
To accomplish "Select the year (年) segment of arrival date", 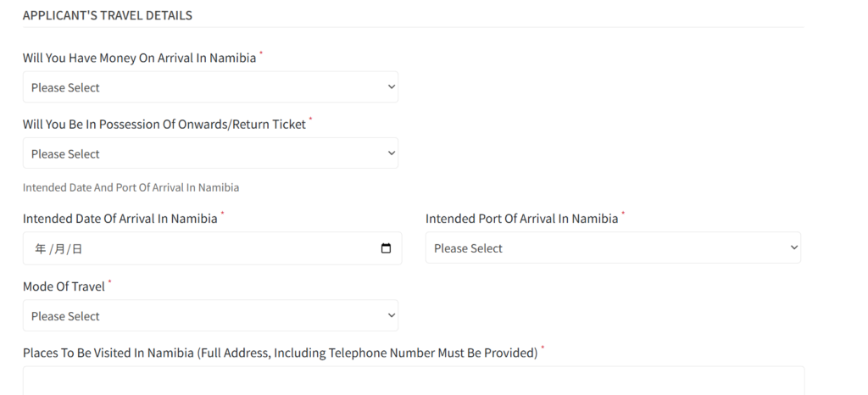I will pyautogui.click(x=40, y=249).
